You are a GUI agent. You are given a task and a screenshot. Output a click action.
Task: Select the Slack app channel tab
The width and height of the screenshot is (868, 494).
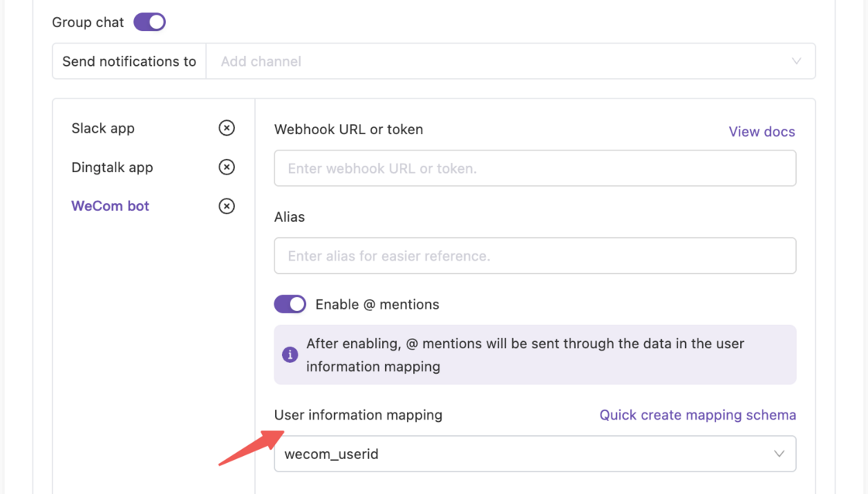point(102,128)
